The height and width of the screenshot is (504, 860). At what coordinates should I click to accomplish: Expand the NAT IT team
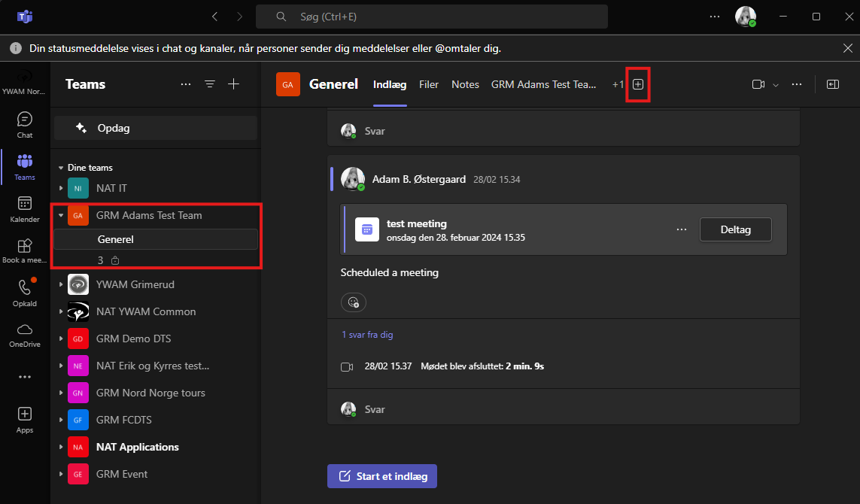61,188
